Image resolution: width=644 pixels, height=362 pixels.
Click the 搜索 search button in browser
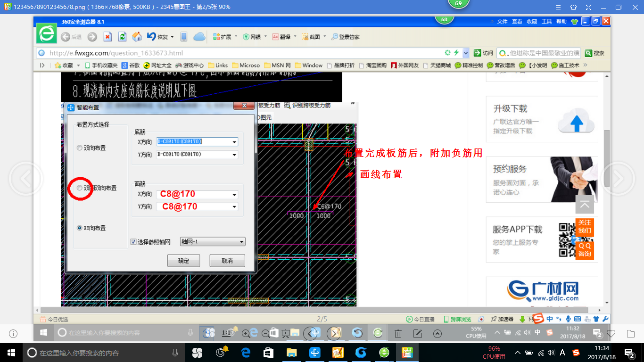pos(595,53)
